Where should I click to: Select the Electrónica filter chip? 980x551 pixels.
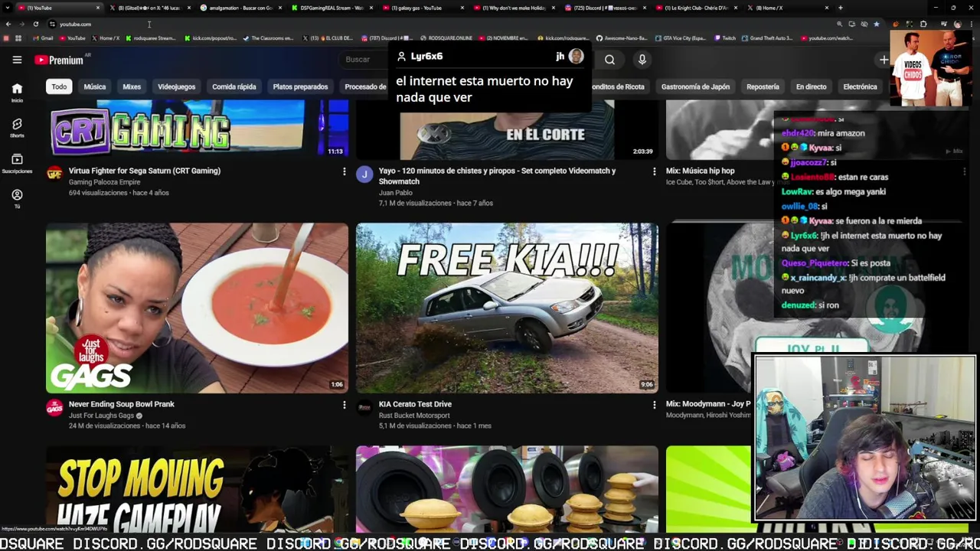tap(860, 86)
